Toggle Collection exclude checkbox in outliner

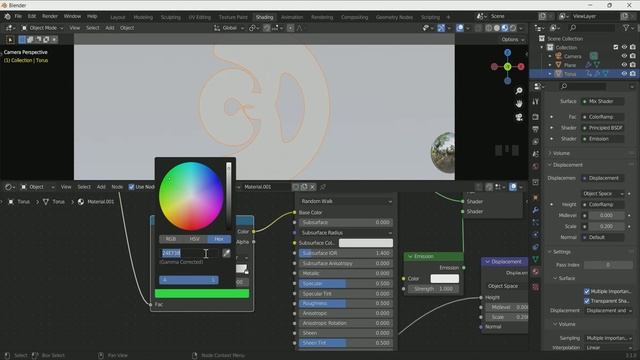pyautogui.click(x=616, y=47)
